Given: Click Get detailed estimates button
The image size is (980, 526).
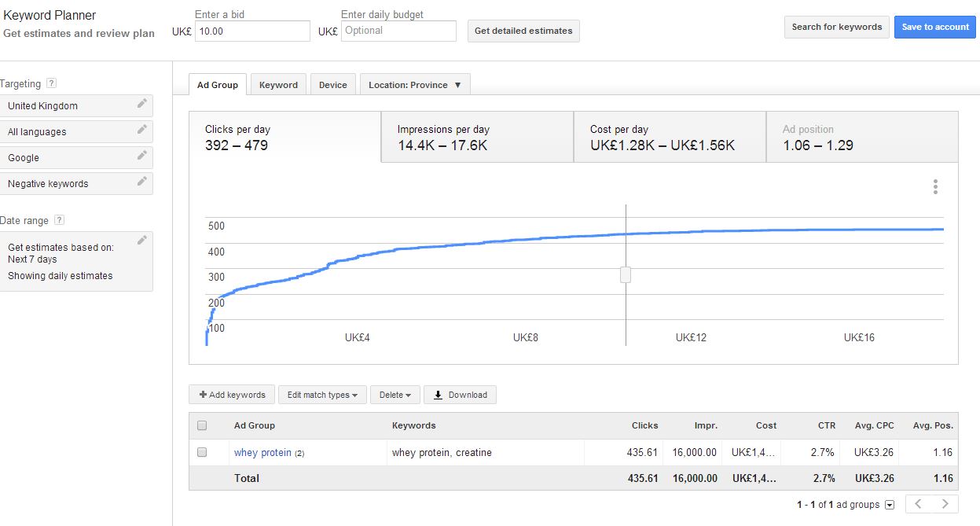Looking at the screenshot, I should pos(523,31).
